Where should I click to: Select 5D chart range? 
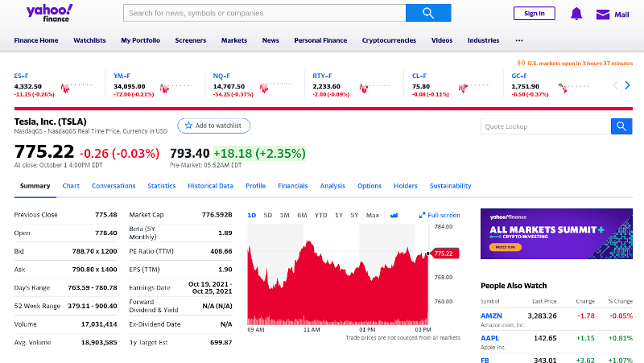(268, 215)
